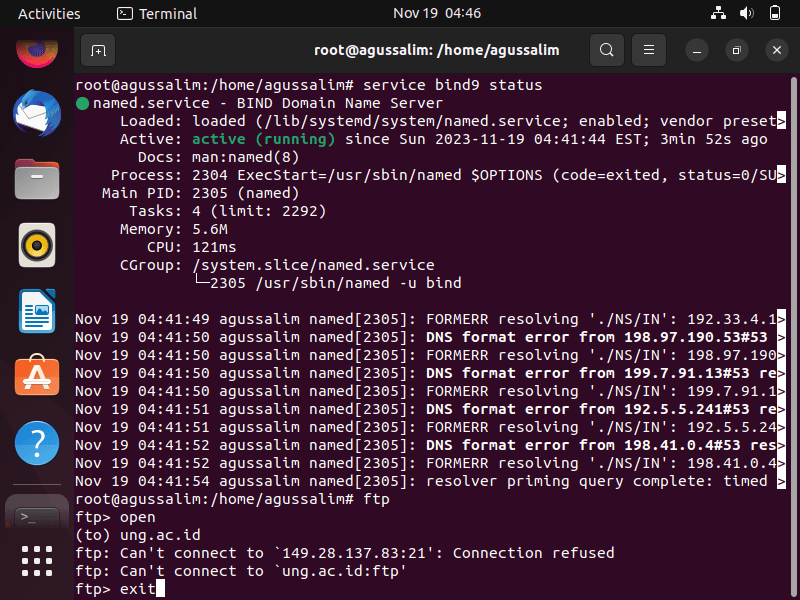Open the Terminal app menu
Image resolution: width=800 pixels, height=600 pixels.
tap(157, 13)
